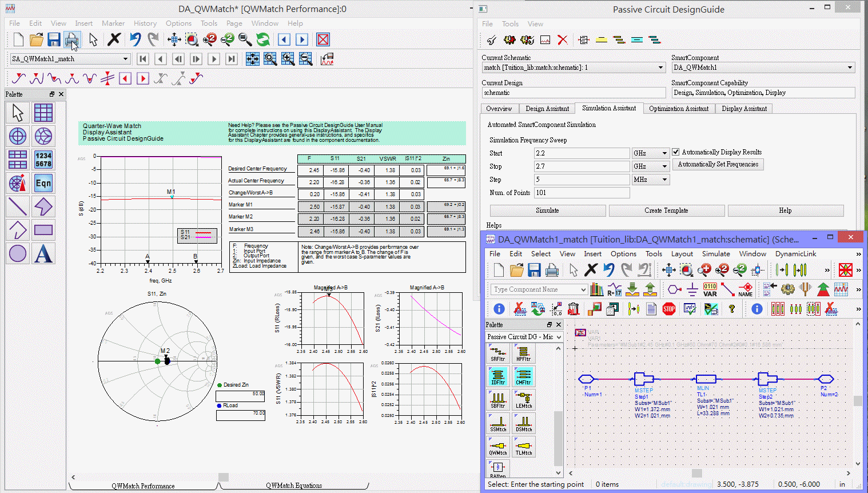Click schematic palette vertical scrollbar thumb
Image resolution: width=868 pixels, height=493 pixels.
point(559,438)
